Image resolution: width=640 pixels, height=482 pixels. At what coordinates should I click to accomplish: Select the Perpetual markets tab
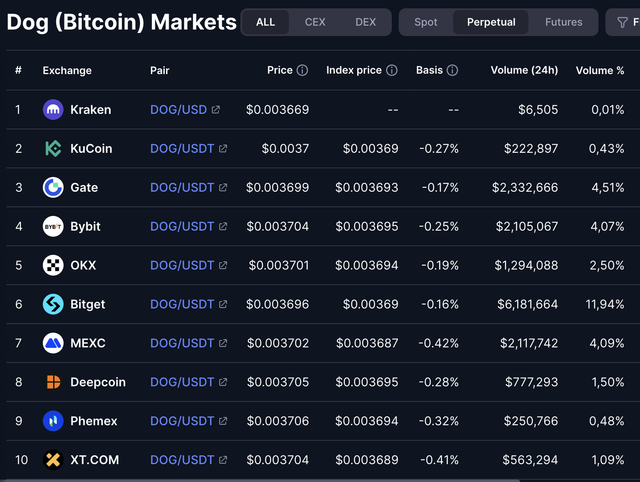(x=491, y=22)
